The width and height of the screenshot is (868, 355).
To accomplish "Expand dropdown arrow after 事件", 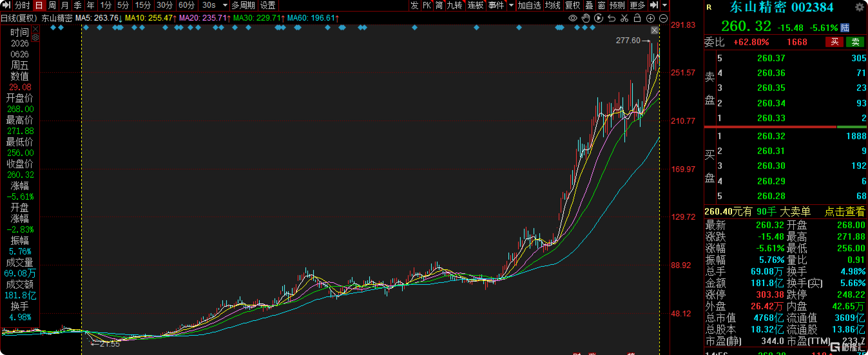I will (x=511, y=5).
